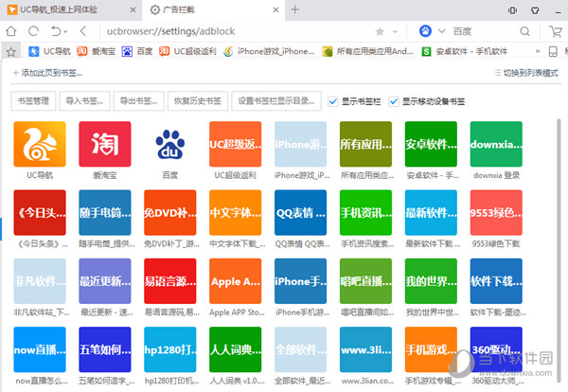
Task: Click the 恢复历史书签 button
Action: tap(198, 100)
